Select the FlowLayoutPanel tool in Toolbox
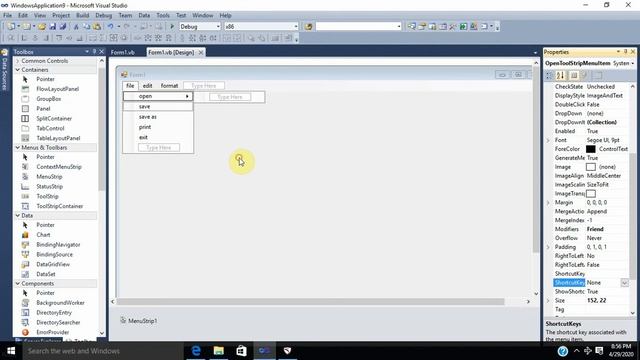Image resolution: width=640 pixels, height=360 pixels. coord(58,89)
